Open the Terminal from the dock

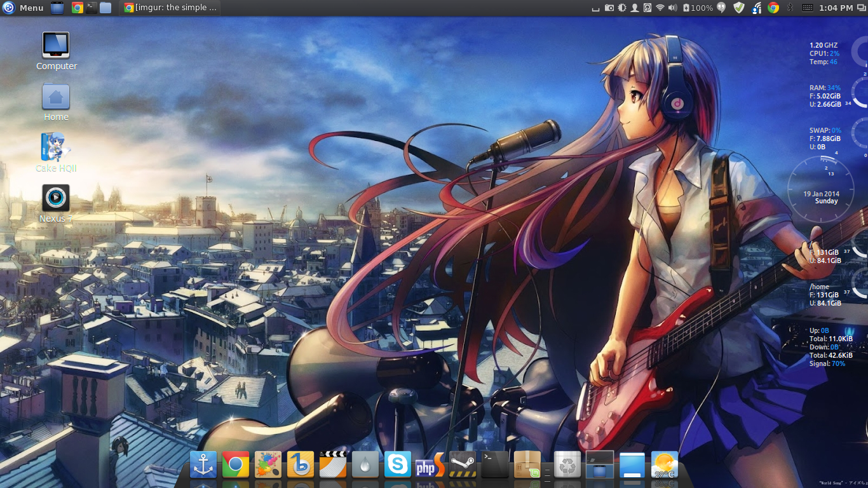(x=495, y=465)
